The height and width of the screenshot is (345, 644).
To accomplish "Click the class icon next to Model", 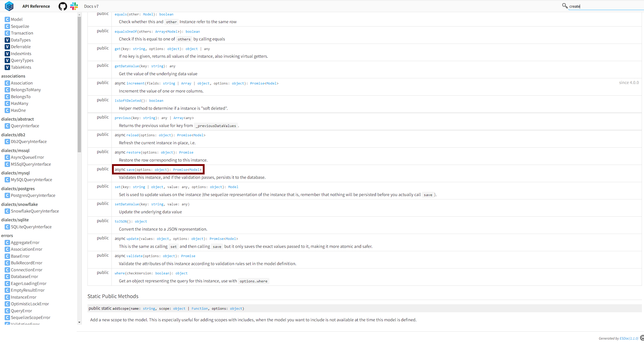I will (x=7, y=19).
